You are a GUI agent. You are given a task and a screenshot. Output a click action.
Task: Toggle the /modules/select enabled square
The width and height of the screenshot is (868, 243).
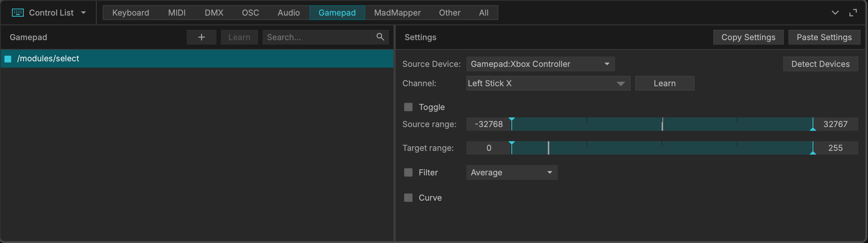[x=8, y=59]
